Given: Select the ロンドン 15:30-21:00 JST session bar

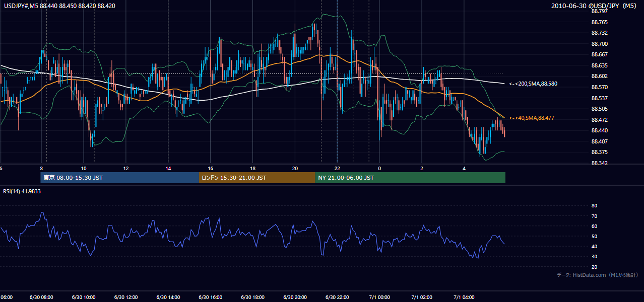Looking at the screenshot, I should pos(257,178).
